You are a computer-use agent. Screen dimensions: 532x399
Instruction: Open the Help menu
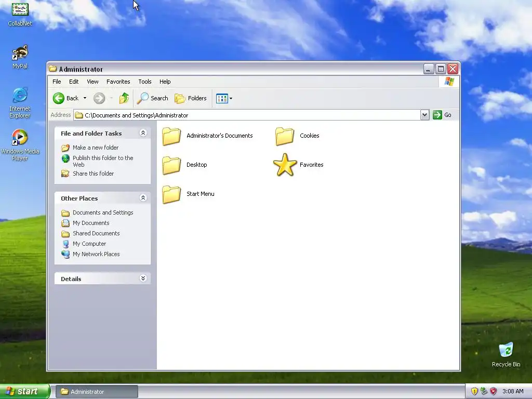[x=165, y=82]
